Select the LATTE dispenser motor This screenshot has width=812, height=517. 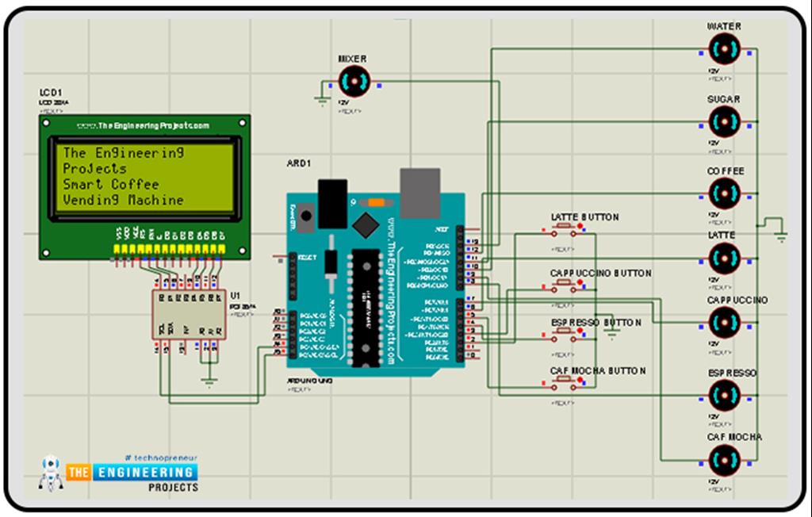coord(725,258)
